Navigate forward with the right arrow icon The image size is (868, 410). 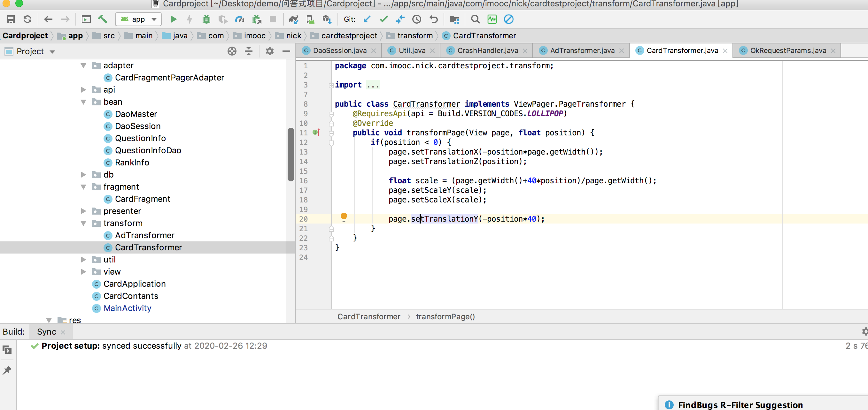tap(65, 19)
